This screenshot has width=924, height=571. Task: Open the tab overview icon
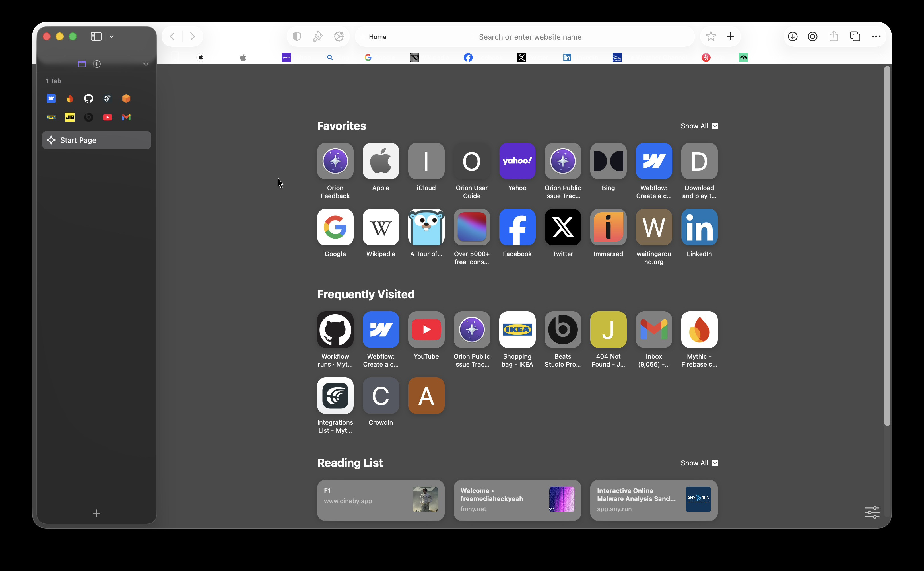tap(855, 37)
